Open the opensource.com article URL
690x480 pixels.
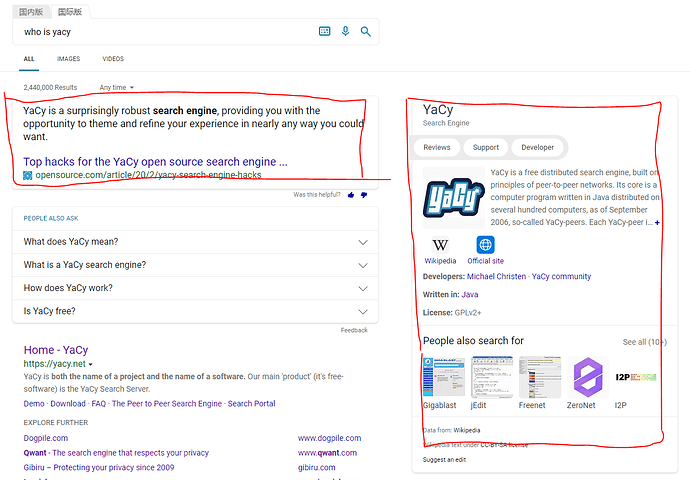point(148,175)
